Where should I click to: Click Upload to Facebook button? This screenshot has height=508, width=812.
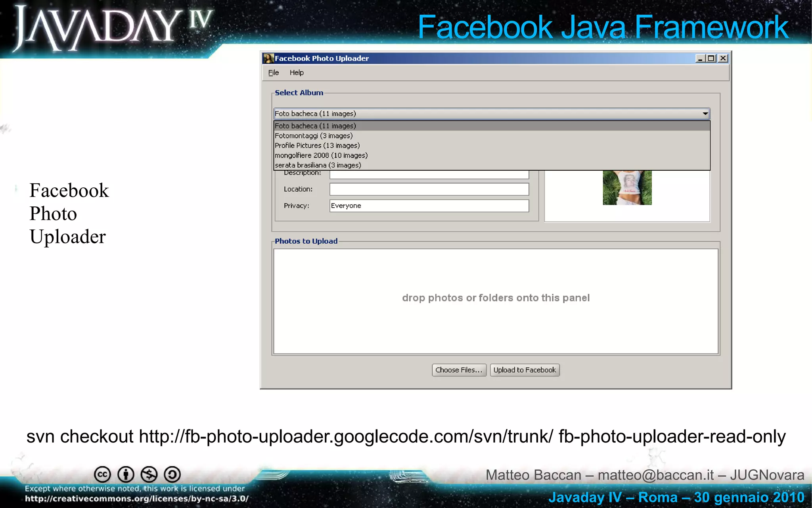point(525,370)
